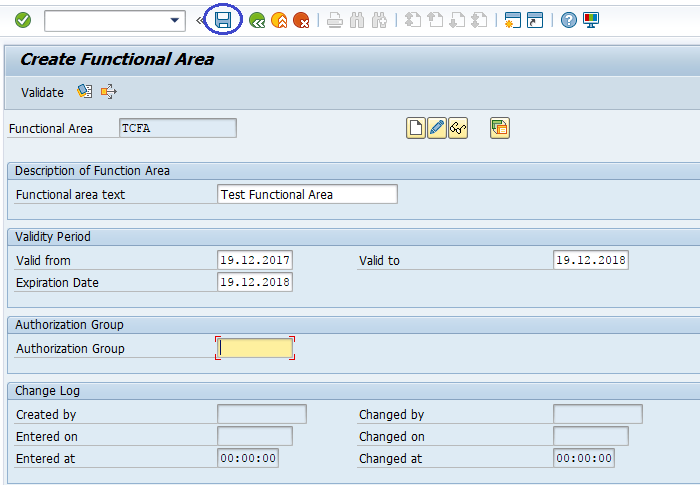Click the Valid from date field
The width and height of the screenshot is (700, 485).
click(x=255, y=260)
